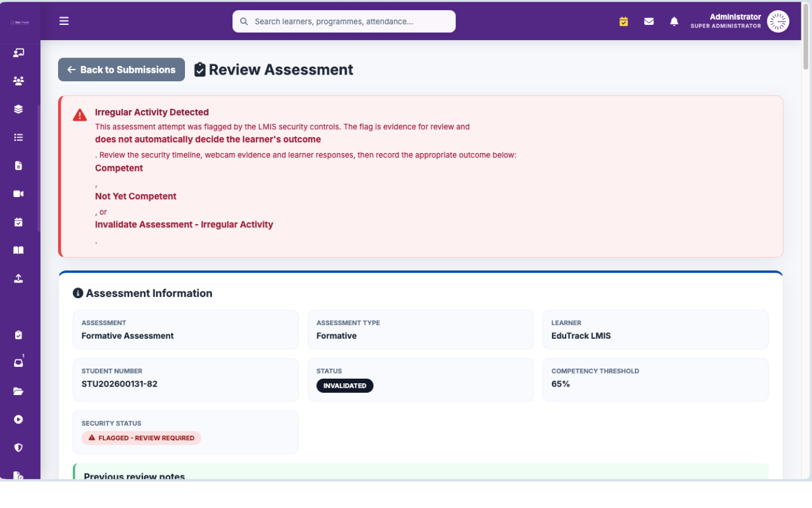Open the yellow calendar-check icon in the header
Image resolution: width=812 pixels, height=508 pixels.
pos(624,21)
